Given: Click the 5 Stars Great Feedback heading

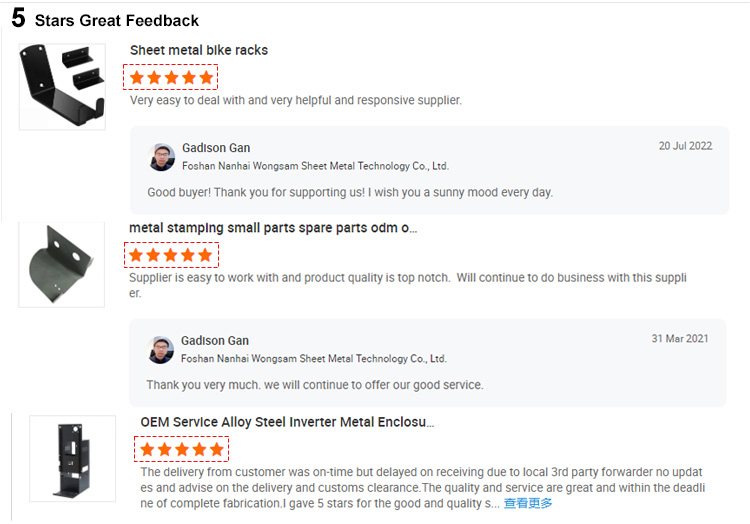Looking at the screenshot, I should (x=105, y=19).
